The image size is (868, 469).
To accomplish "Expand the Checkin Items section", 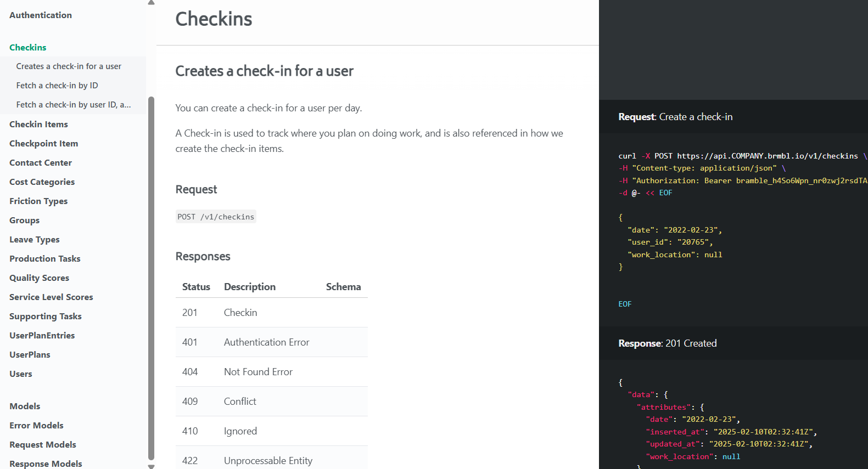I will click(x=38, y=125).
